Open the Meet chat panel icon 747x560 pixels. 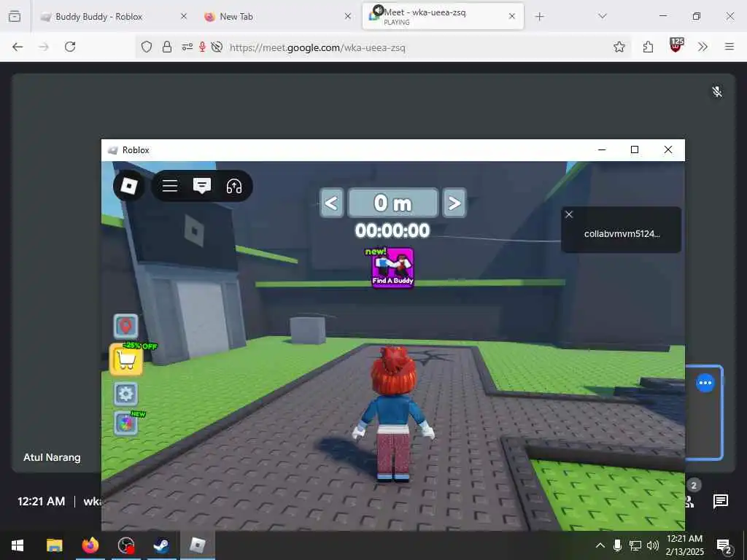721,501
